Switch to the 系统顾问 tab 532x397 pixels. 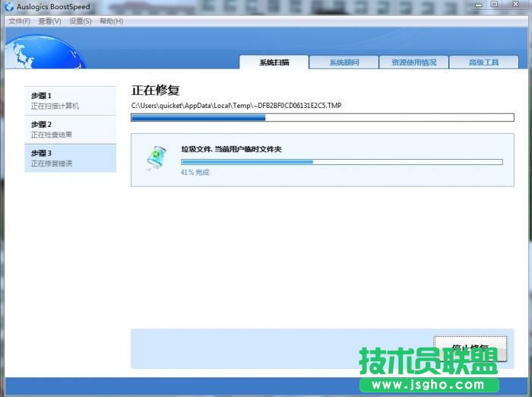coord(344,62)
